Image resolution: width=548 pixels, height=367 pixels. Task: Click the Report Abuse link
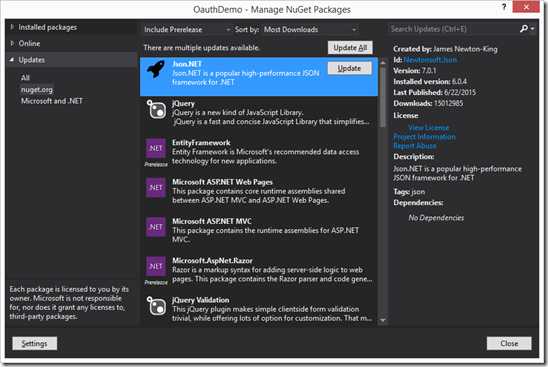coord(415,146)
